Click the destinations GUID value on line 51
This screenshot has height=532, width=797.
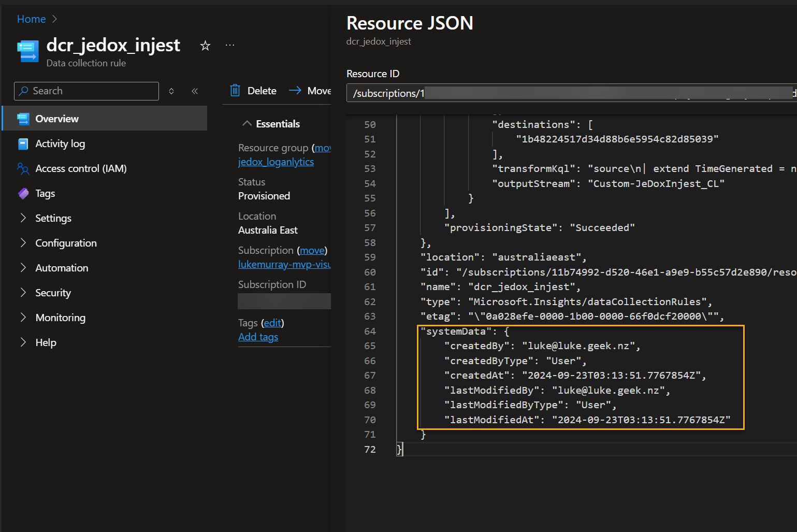coord(617,139)
